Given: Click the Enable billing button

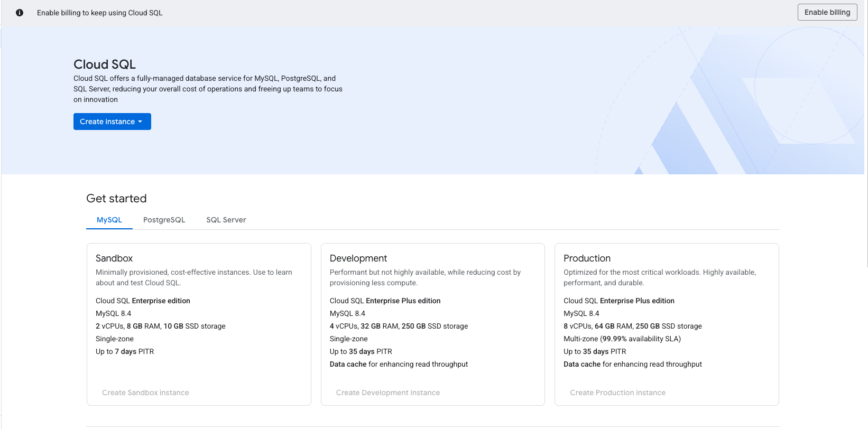Looking at the screenshot, I should 827,12.
